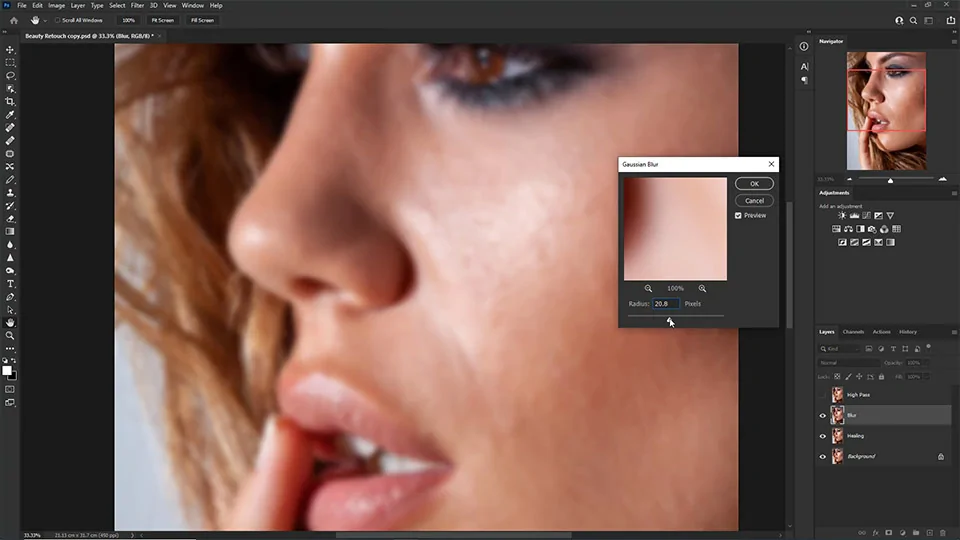Select the Rectangular Marquee tool

point(10,62)
